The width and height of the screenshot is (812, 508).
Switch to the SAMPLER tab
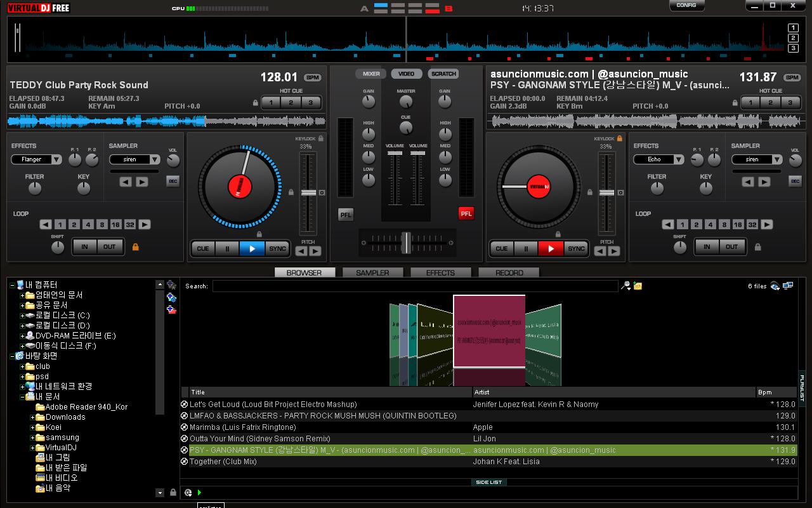click(x=372, y=272)
